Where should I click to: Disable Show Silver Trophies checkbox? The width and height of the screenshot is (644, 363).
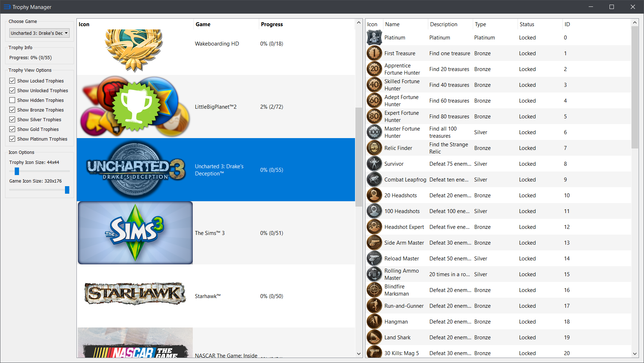point(12,119)
